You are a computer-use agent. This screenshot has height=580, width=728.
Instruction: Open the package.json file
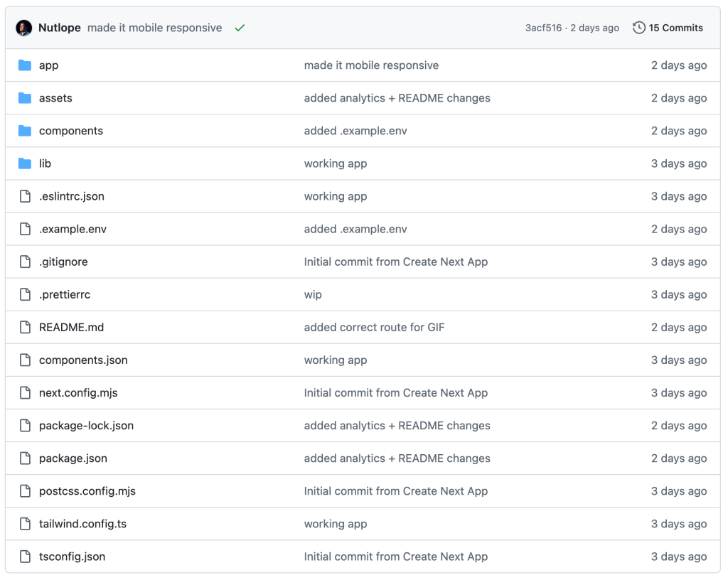tap(73, 458)
